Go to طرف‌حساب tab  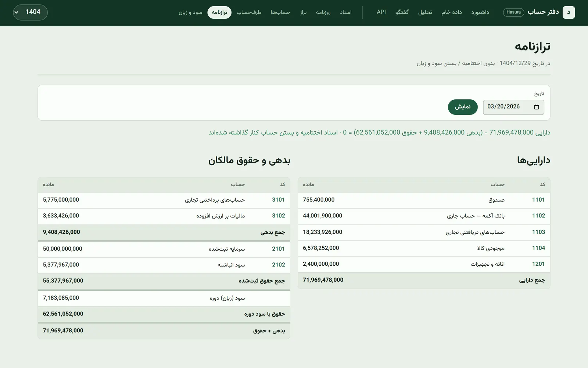(249, 12)
